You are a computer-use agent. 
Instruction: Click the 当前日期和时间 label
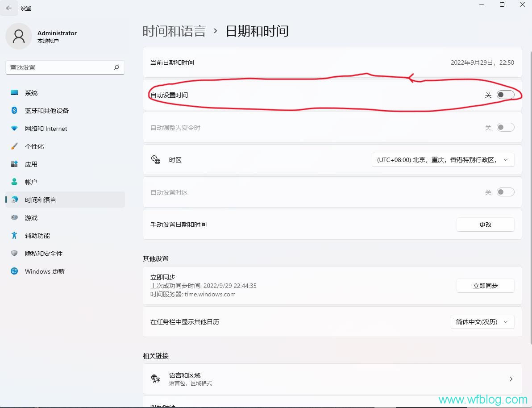click(172, 62)
